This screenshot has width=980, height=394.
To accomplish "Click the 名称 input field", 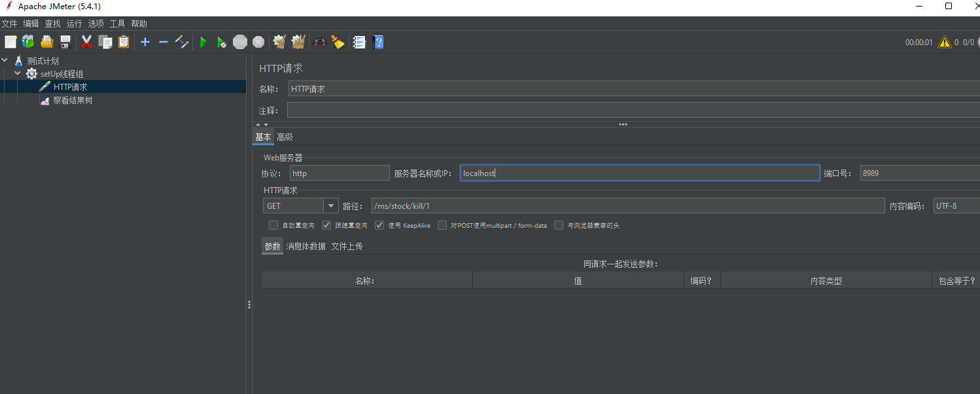I will pyautogui.click(x=633, y=89).
